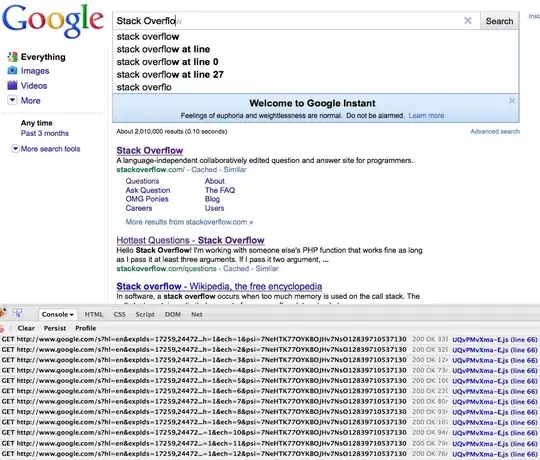Clear the search box with the X icon
Screen dimensions: 540x460
(x=468, y=21)
